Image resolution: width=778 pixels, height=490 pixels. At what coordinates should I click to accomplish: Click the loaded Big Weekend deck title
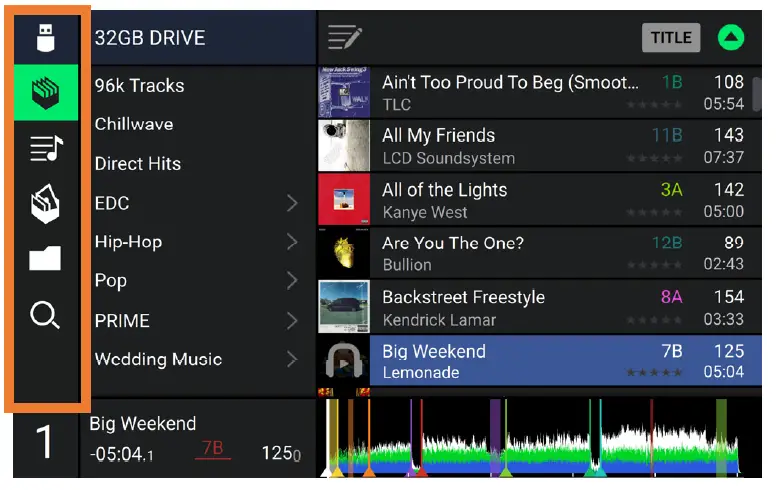coord(143,424)
